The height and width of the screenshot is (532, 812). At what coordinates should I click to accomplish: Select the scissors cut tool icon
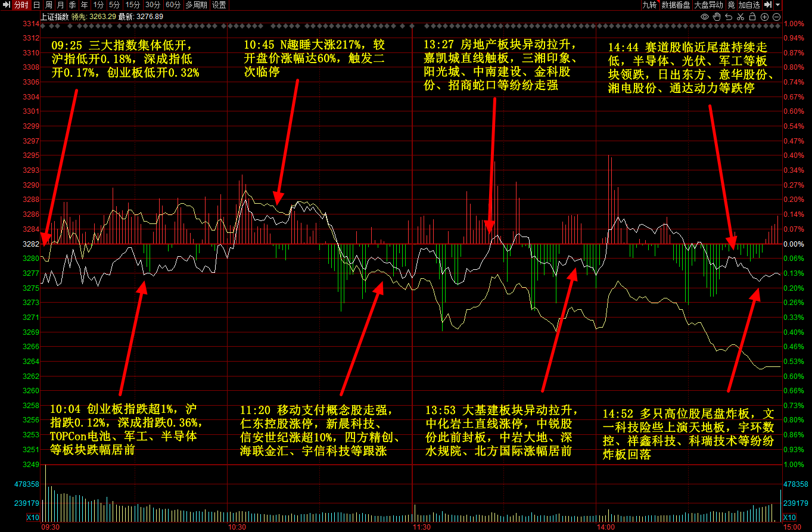pos(741,17)
